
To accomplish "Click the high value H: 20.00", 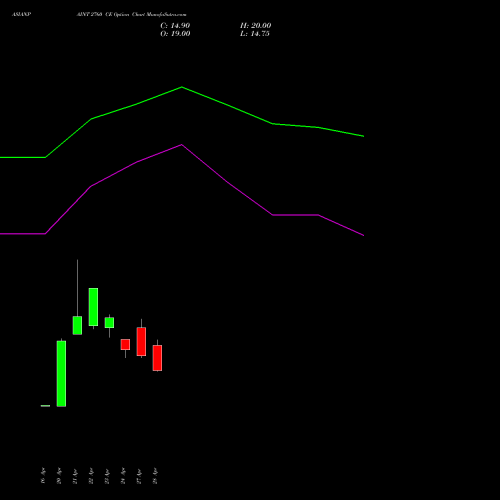I will 255,26.
